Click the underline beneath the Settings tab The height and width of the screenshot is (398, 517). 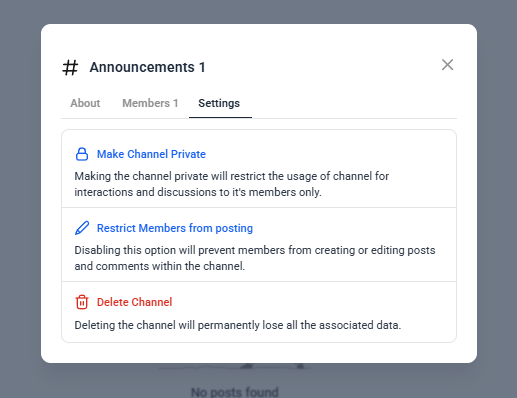click(220, 117)
